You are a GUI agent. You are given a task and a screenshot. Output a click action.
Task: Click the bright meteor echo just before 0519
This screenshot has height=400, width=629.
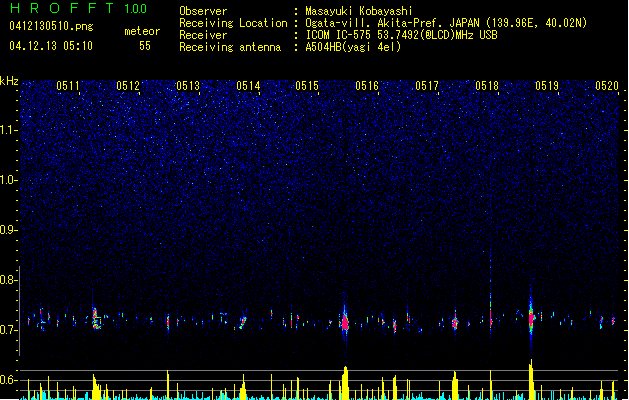point(532,317)
